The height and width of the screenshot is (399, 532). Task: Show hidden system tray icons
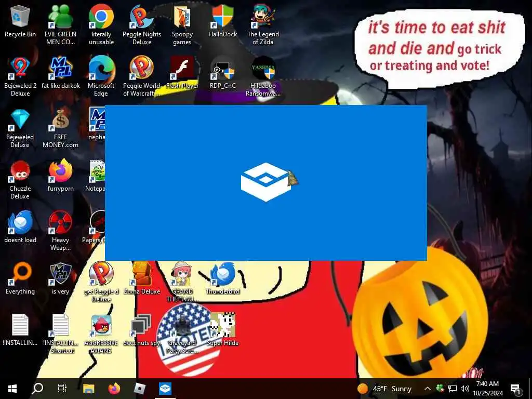point(428,389)
